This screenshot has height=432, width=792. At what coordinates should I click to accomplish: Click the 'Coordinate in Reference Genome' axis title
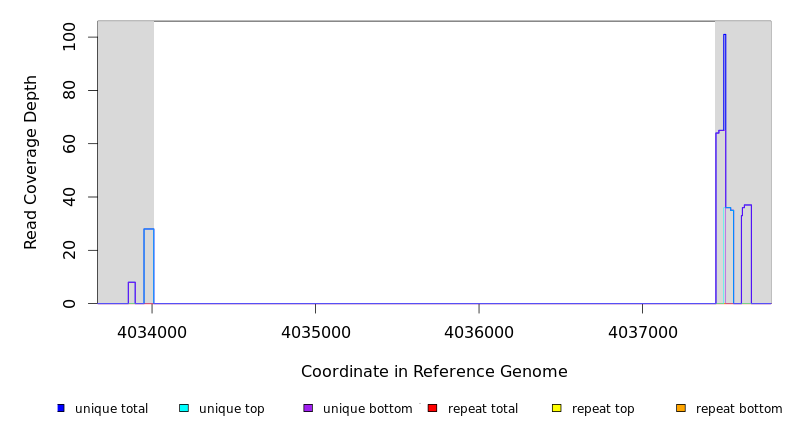click(434, 372)
